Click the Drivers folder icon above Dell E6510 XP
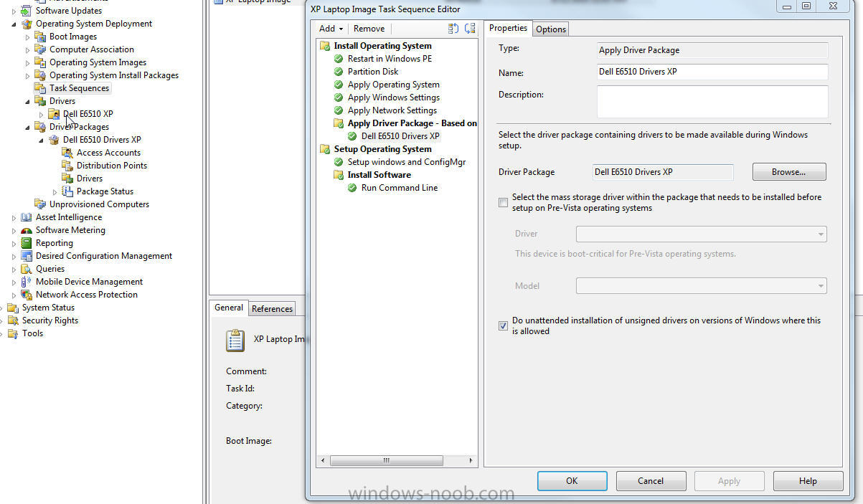The height and width of the screenshot is (504, 863). coord(40,101)
